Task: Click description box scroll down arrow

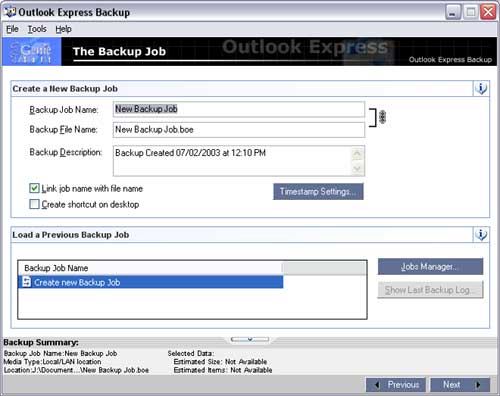Action: tap(357, 169)
